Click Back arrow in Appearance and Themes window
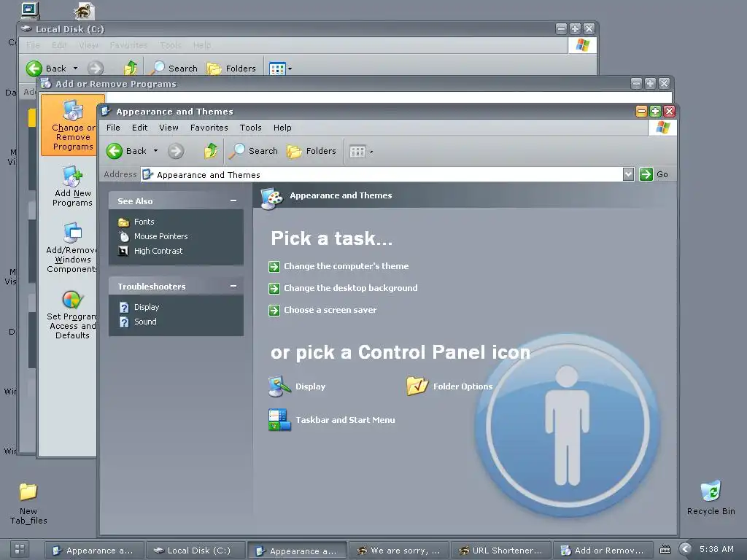 115,151
